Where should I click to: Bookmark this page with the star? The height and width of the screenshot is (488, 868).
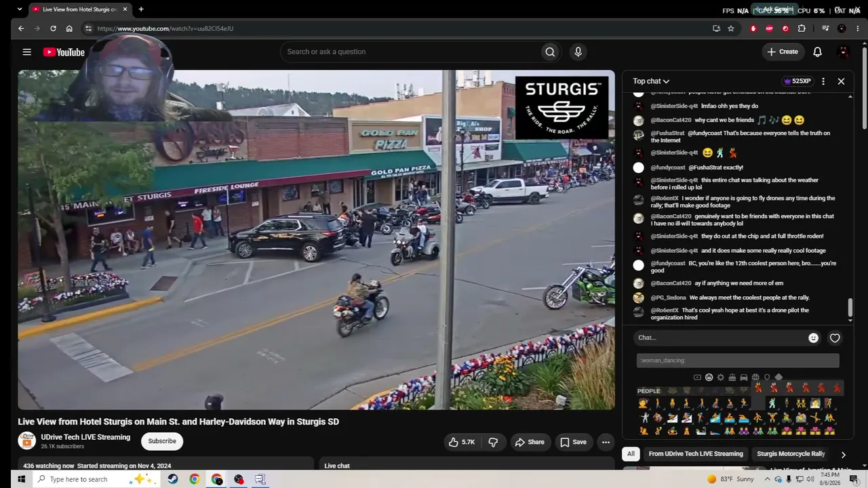click(x=731, y=28)
